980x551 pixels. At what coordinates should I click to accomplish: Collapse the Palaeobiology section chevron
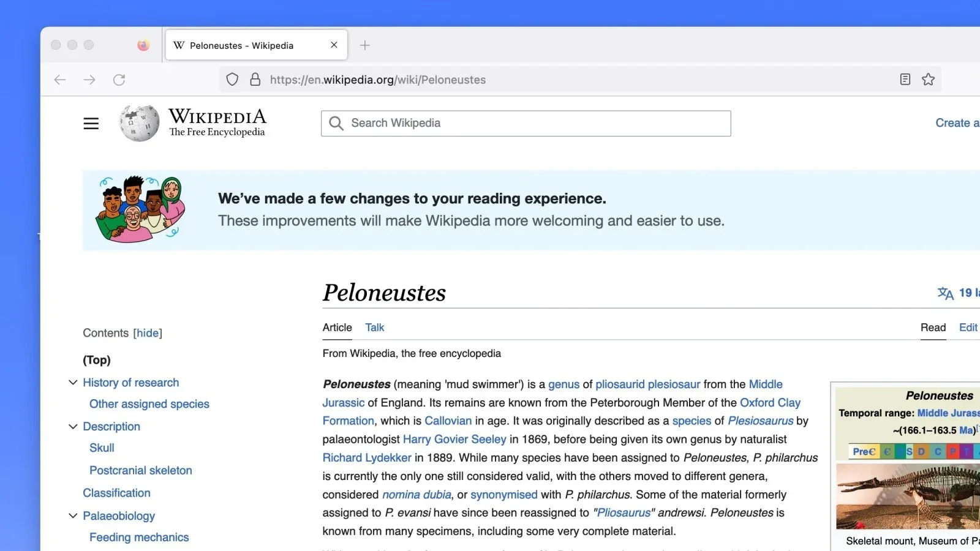73,516
